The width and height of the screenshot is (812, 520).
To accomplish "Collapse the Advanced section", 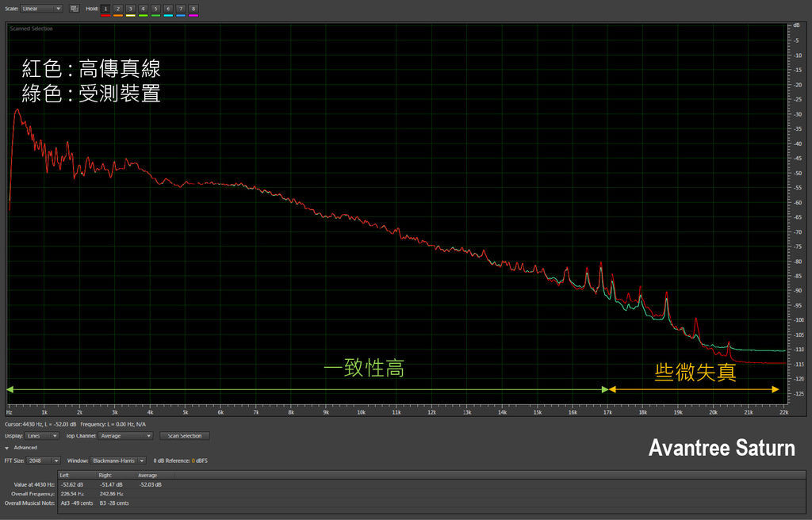I will coord(8,448).
